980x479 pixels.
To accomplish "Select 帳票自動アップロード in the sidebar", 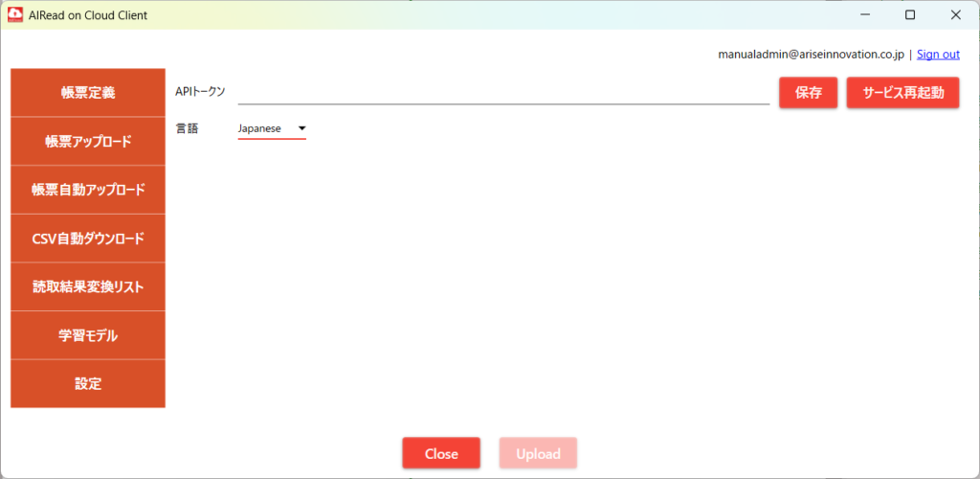I will pos(88,190).
